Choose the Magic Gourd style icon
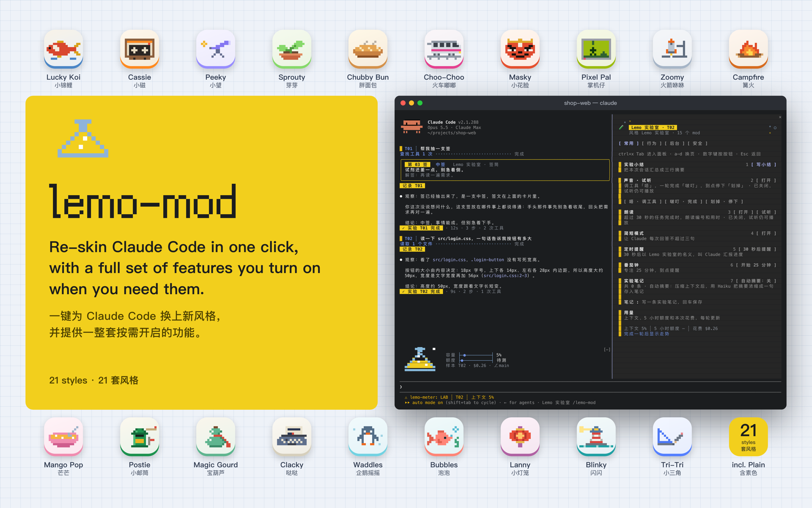Image resolution: width=812 pixels, height=508 pixels. [216, 437]
